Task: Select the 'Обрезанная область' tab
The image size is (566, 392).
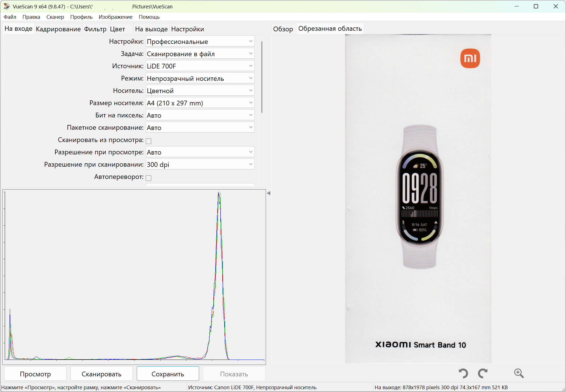Action: coord(330,29)
